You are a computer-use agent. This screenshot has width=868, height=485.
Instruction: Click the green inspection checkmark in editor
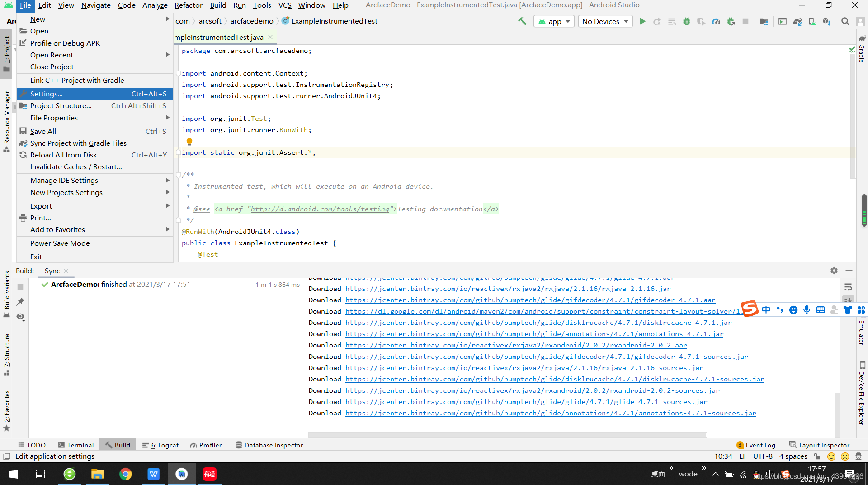point(852,49)
